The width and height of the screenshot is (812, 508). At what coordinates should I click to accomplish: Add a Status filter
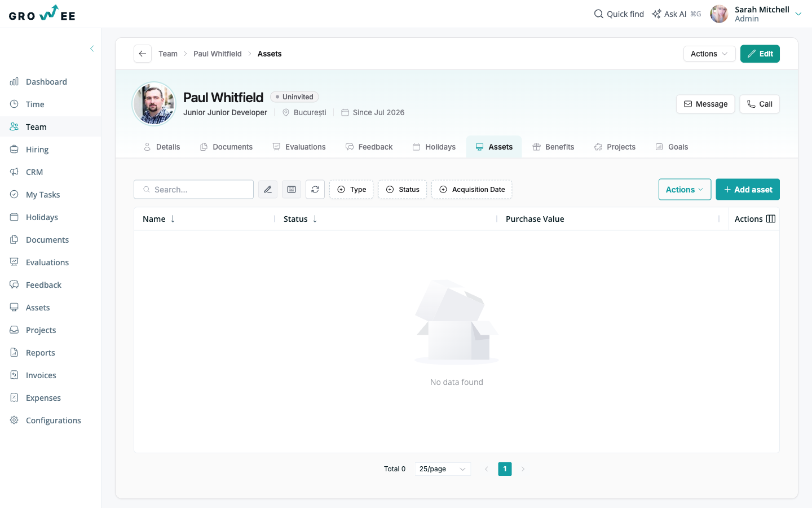pos(403,190)
